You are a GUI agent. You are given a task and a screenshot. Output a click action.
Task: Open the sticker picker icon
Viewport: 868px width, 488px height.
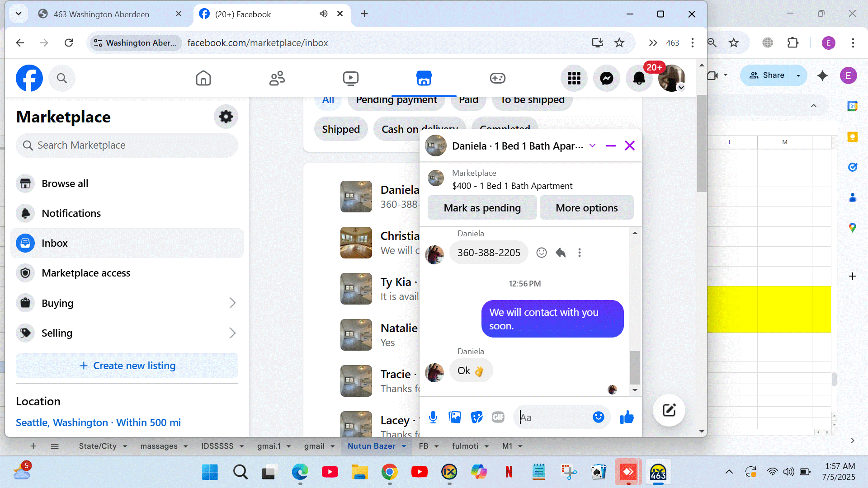click(476, 417)
